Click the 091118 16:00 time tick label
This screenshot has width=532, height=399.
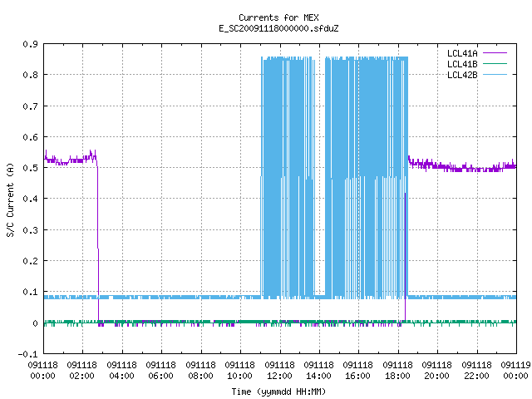pos(358,371)
